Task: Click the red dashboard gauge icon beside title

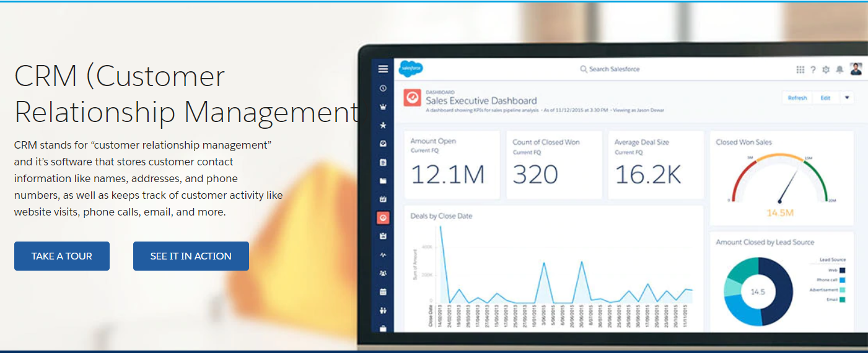Action: [412, 98]
